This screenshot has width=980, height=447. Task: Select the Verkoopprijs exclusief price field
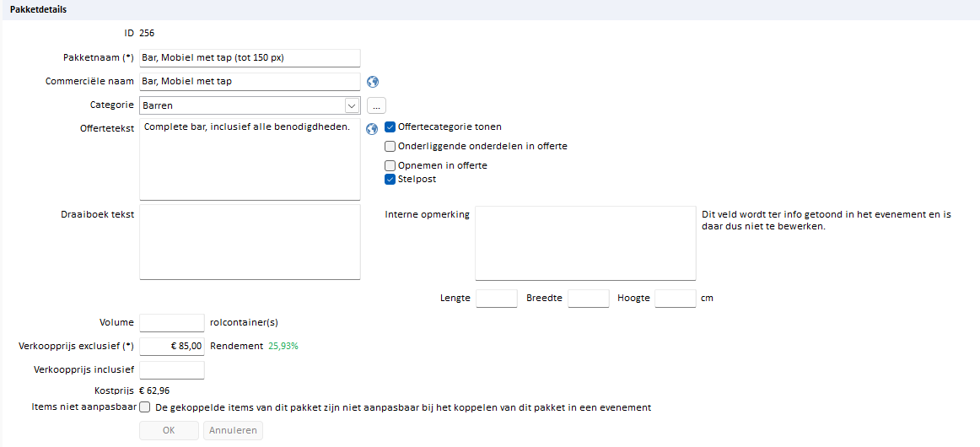172,346
